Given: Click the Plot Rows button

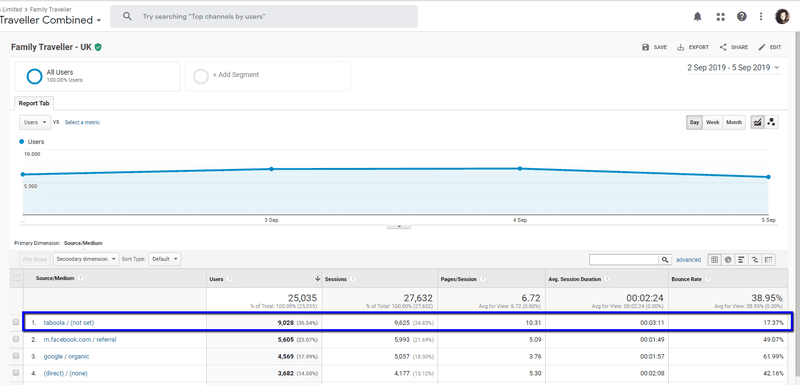Looking at the screenshot, I should (x=35, y=259).
